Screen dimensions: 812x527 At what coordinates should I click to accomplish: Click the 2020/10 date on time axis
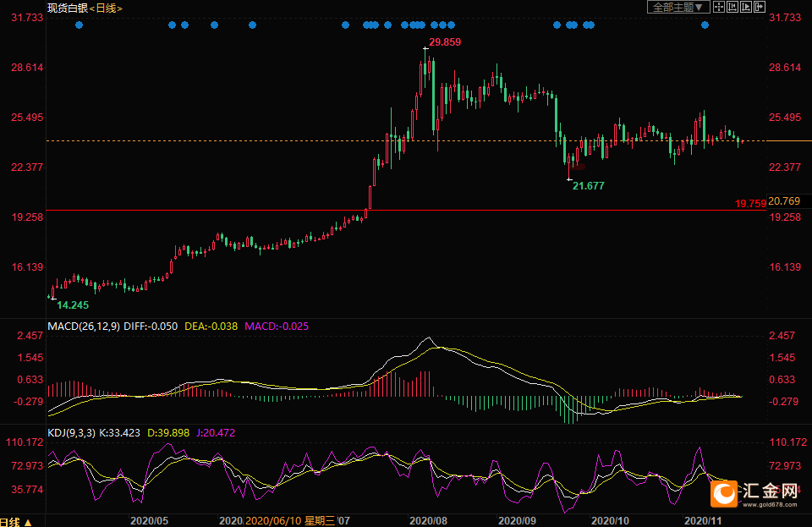(610, 521)
